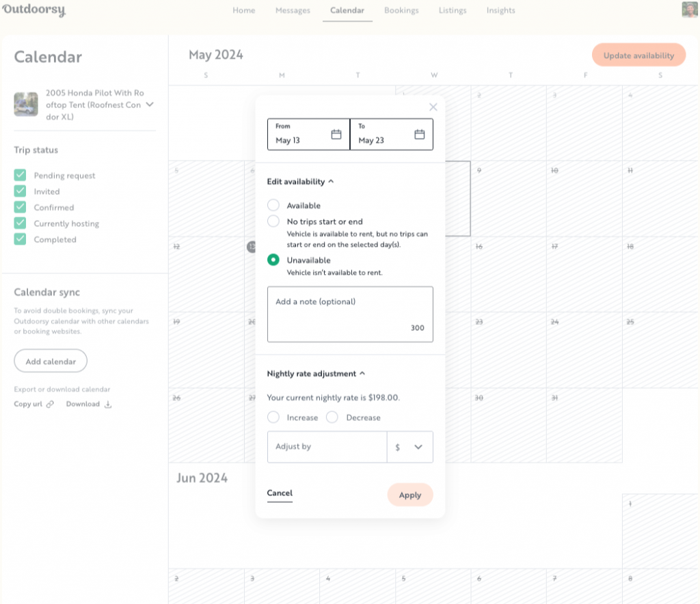Select May 12 calendar cell
Image resolution: width=700 pixels, height=604 pixels.
(x=206, y=275)
